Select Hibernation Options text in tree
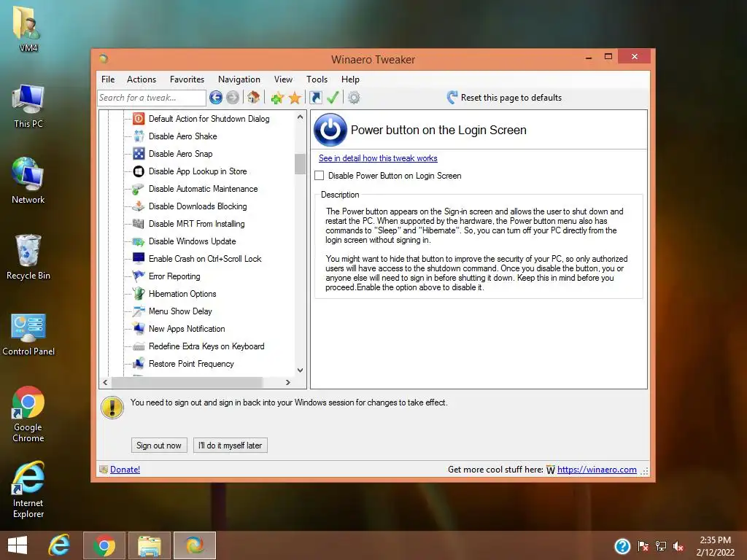 (x=182, y=294)
